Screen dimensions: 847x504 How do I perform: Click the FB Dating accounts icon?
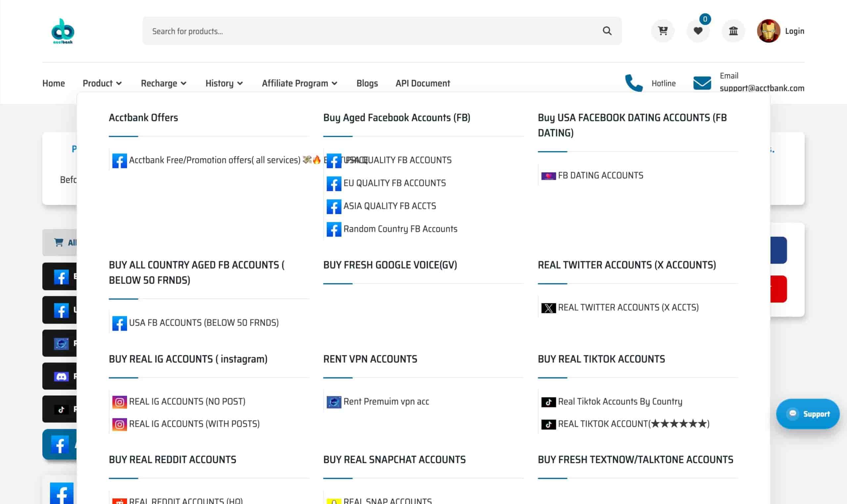[x=548, y=176]
